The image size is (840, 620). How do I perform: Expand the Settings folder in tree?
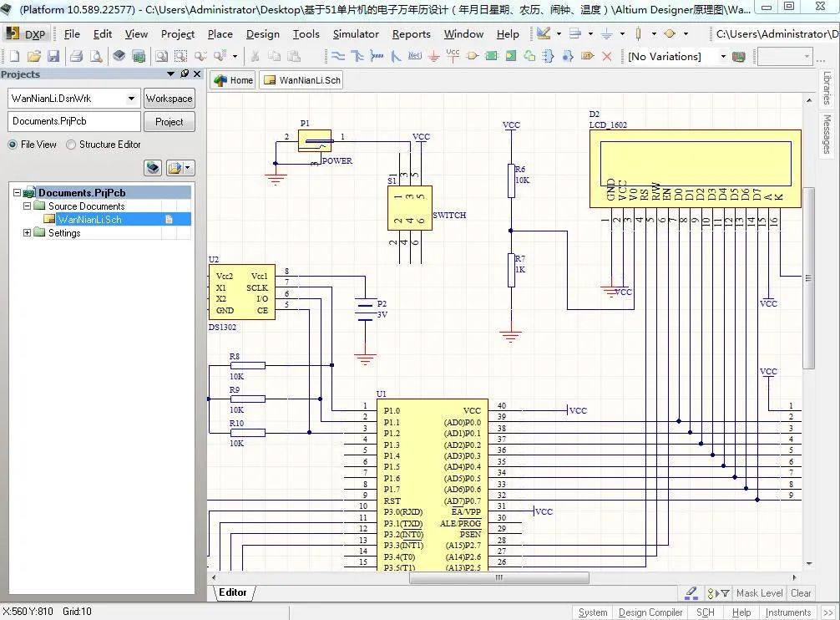pos(27,233)
